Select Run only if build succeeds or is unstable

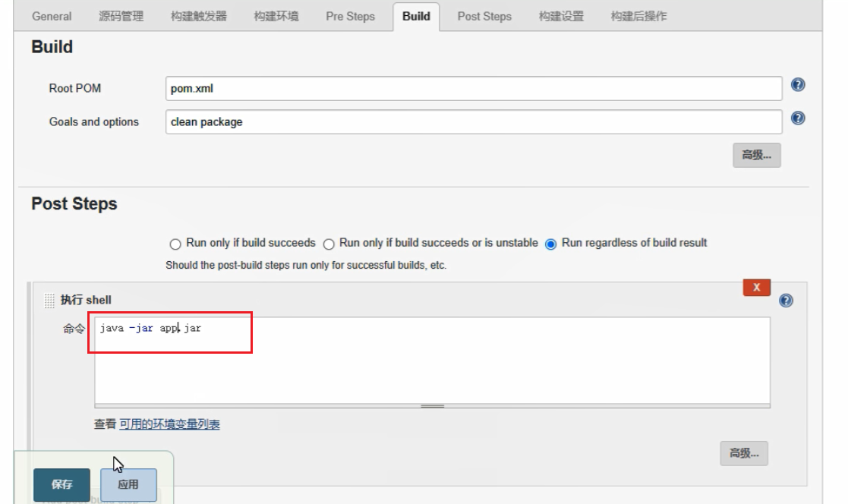328,244
